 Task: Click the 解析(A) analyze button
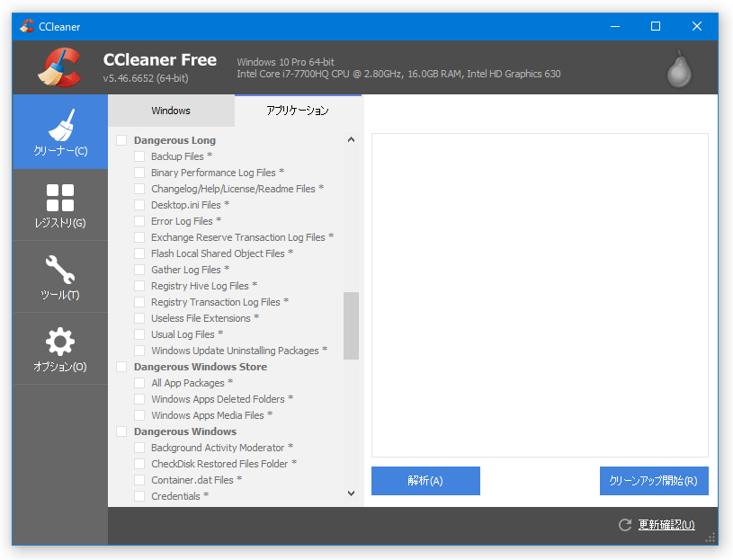click(x=425, y=481)
